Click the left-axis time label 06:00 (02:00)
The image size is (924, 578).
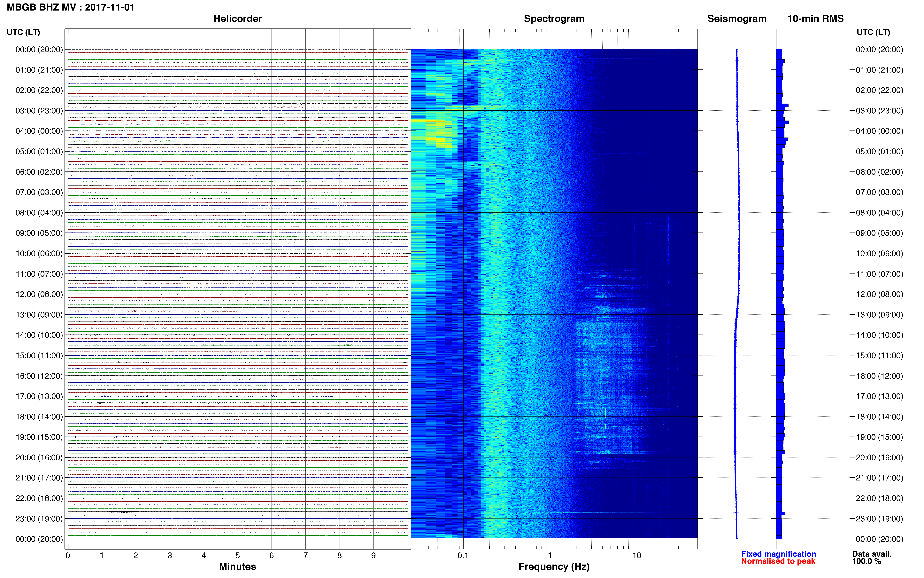click(x=39, y=172)
